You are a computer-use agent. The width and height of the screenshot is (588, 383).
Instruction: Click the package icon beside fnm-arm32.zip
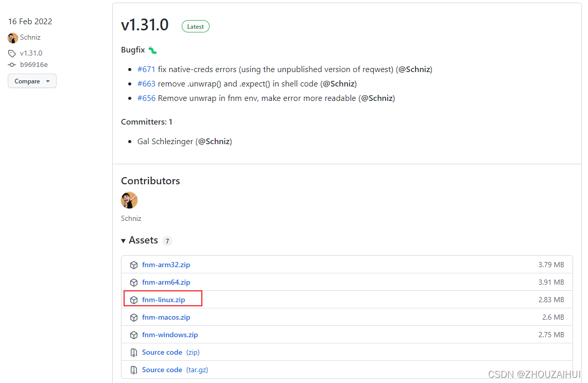[x=134, y=265]
